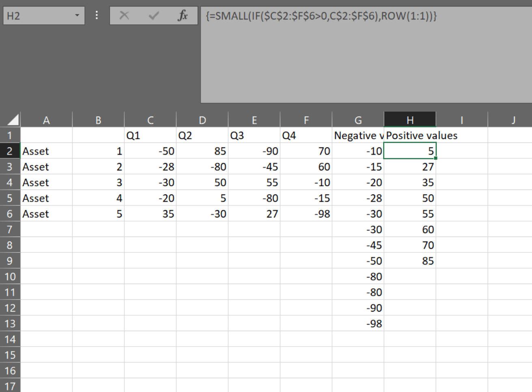Select column header G

[358, 119]
